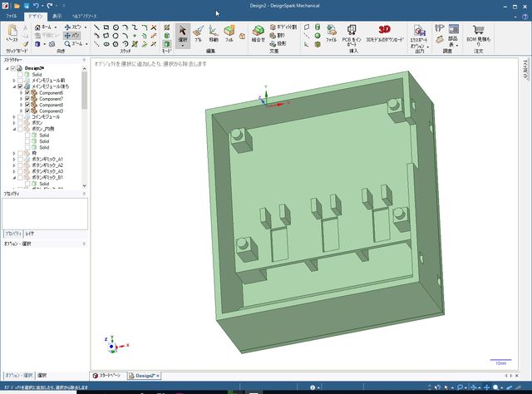Viewport: 532px width, 394px height.
Task: Select the sketch Rectangle tool
Action: (x=106, y=27)
